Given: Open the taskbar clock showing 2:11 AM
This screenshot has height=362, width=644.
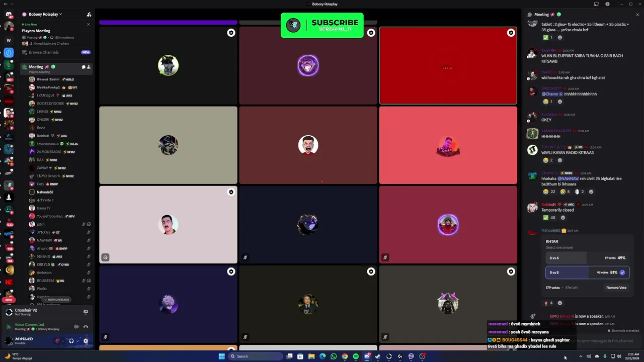Looking at the screenshot, I should pyautogui.click(x=632, y=356).
